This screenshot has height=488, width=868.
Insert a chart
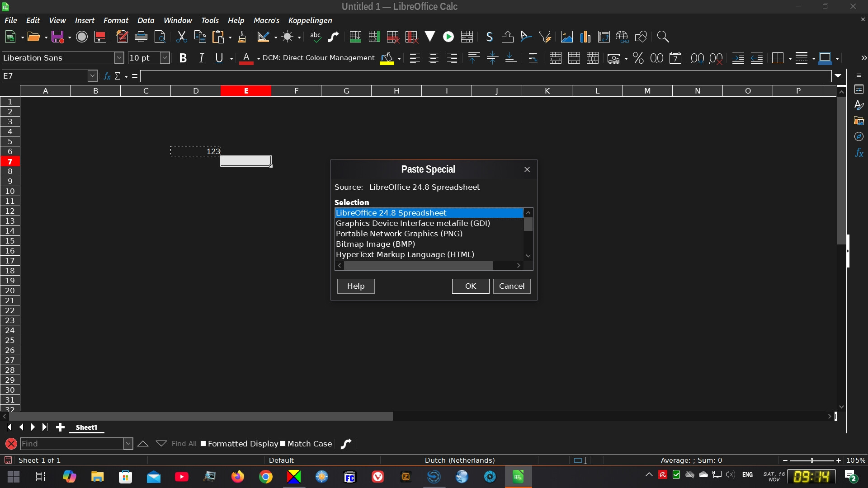(585, 37)
